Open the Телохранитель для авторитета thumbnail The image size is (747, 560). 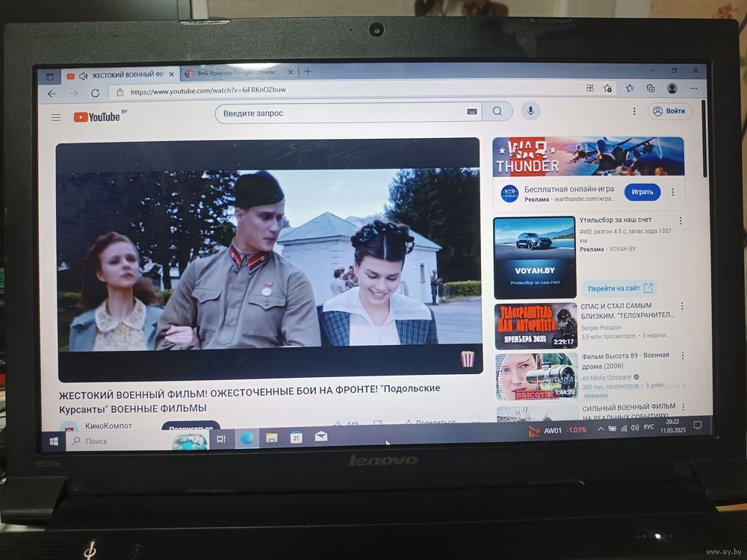click(x=536, y=326)
